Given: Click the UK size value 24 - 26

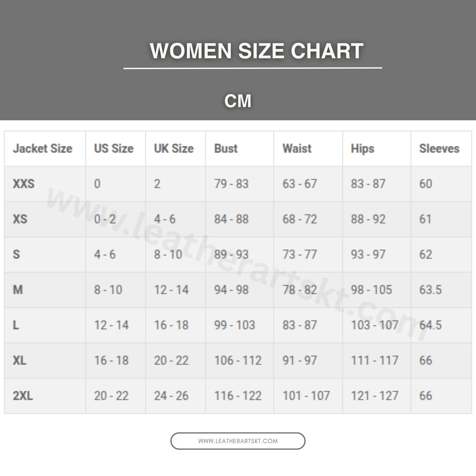Looking at the screenshot, I should coord(171,396).
